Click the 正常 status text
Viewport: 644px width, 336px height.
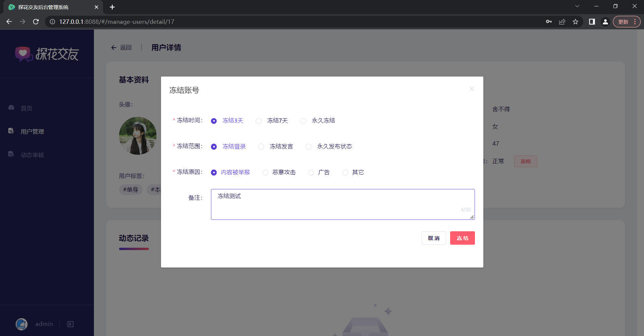498,161
